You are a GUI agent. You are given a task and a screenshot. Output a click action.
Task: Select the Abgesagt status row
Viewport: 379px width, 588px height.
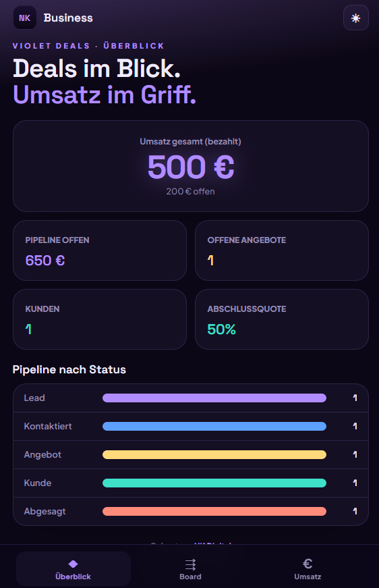(x=191, y=512)
